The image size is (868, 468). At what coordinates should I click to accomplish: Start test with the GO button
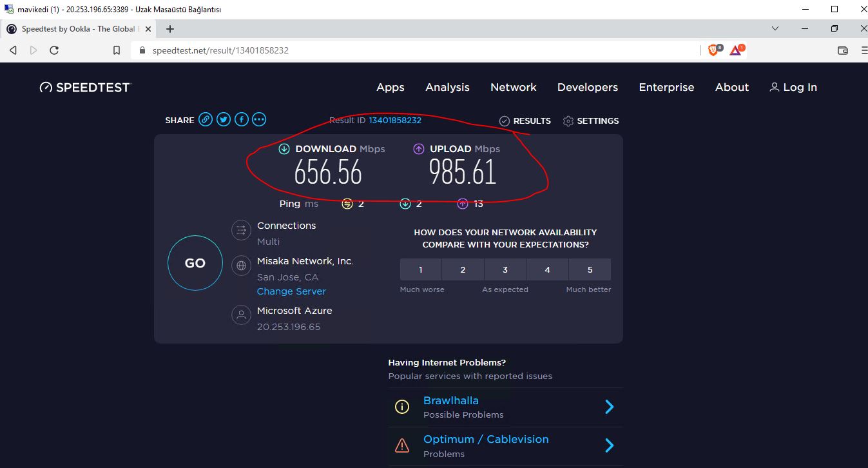coord(195,263)
